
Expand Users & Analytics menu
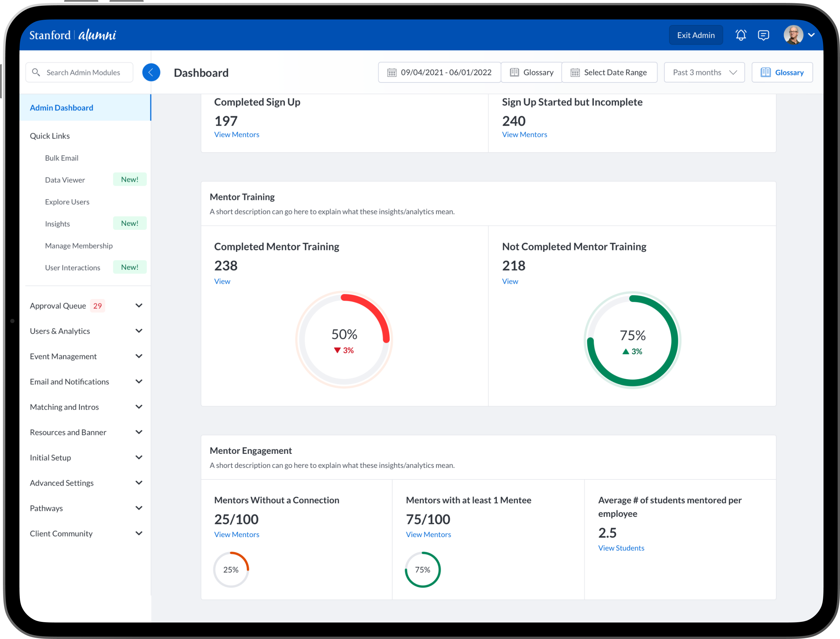[139, 331]
